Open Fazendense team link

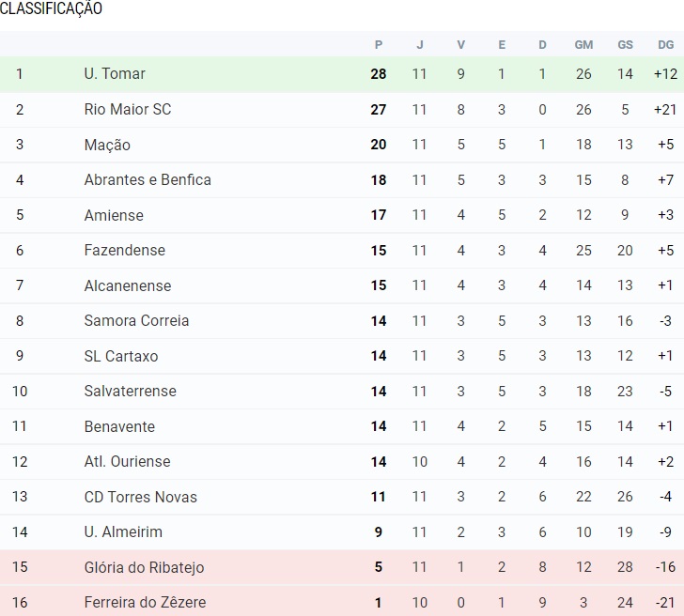[x=124, y=251]
